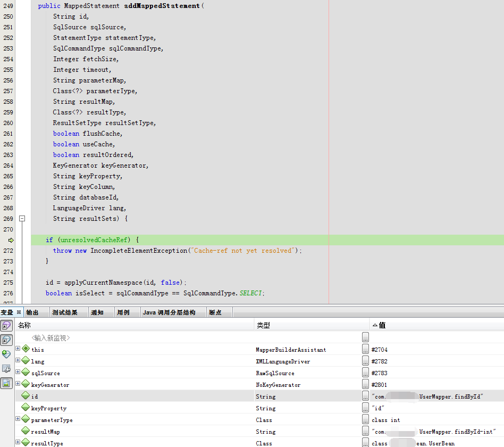Expand the this variable node
Screen dimensions: 504x447
point(18,348)
